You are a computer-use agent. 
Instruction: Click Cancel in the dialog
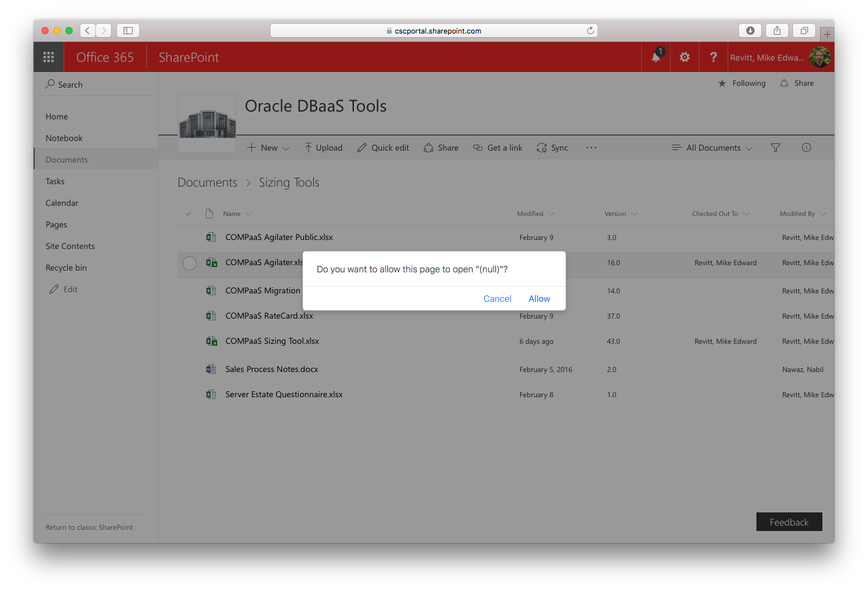(x=497, y=299)
